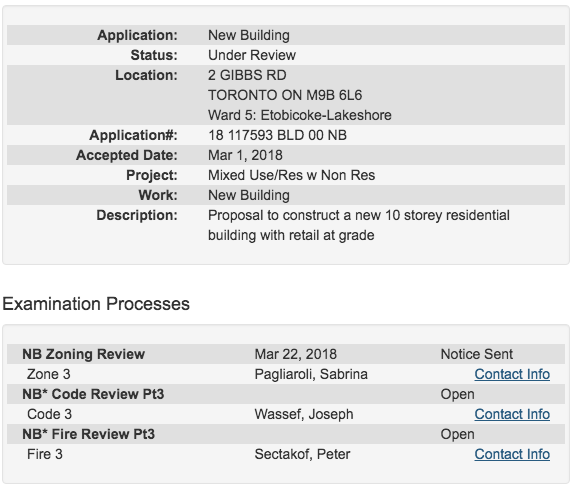The height and width of the screenshot is (488, 574).
Task: Open Contact Info link for Pagliaroli, Sabrina
Action: point(512,374)
